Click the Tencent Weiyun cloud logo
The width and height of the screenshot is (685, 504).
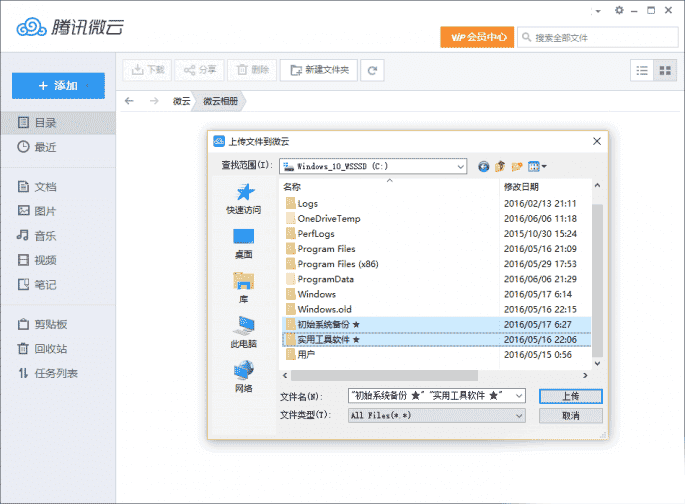(31, 28)
